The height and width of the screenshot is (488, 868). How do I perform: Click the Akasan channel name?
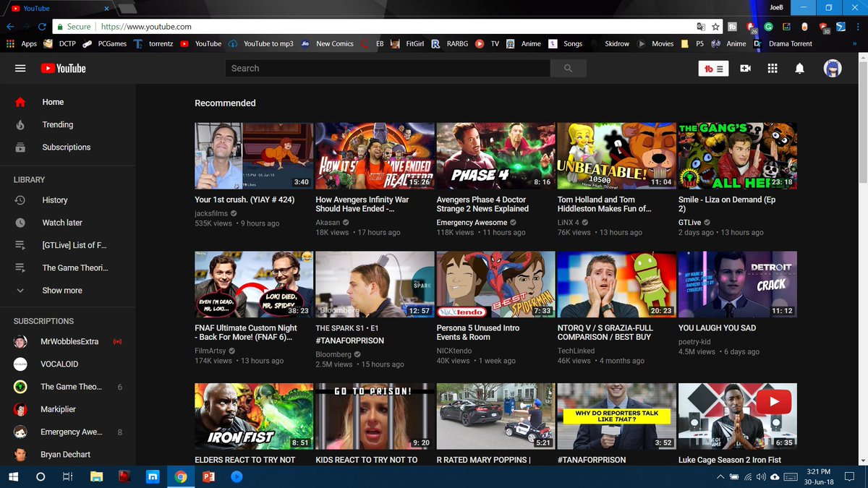[x=328, y=223]
